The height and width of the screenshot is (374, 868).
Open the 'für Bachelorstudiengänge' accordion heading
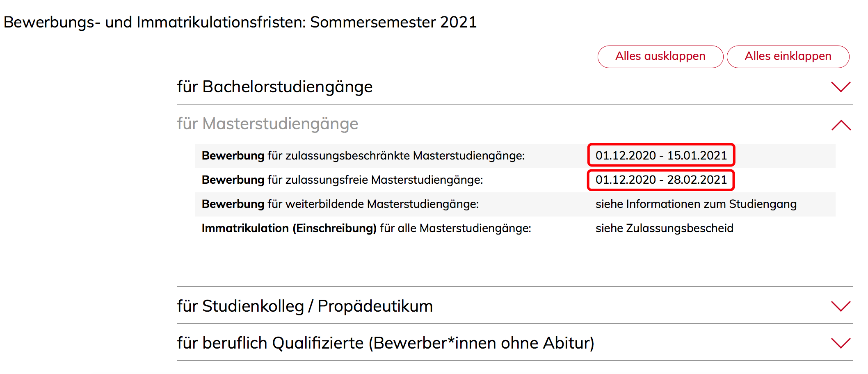click(275, 87)
